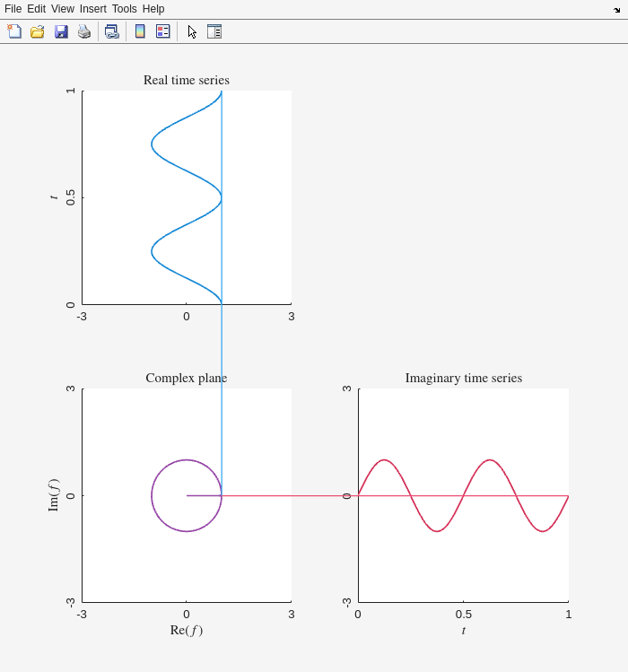Click the dock figure arrow at top right

click(616, 9)
